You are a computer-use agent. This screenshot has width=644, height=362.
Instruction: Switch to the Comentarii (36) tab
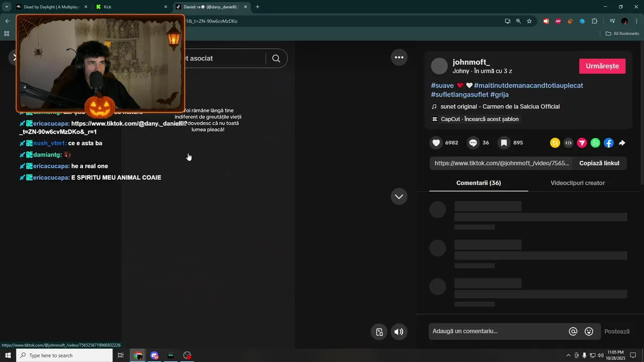[478, 183]
